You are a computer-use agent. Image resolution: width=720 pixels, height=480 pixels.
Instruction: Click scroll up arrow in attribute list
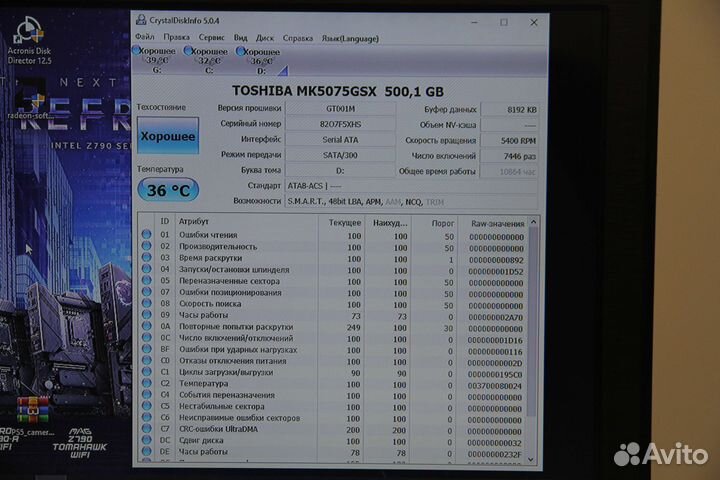[x=533, y=222]
